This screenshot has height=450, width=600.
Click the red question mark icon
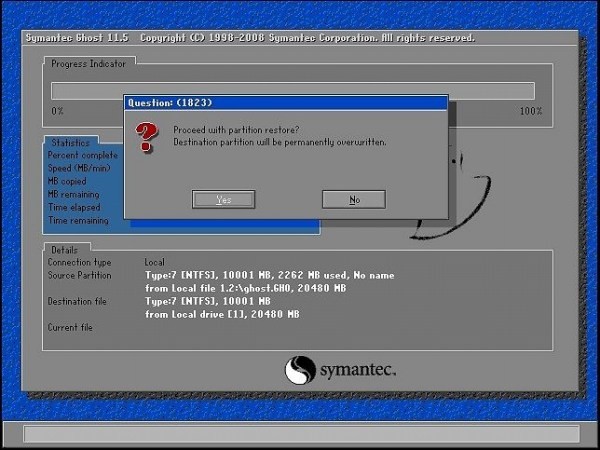tap(146, 137)
